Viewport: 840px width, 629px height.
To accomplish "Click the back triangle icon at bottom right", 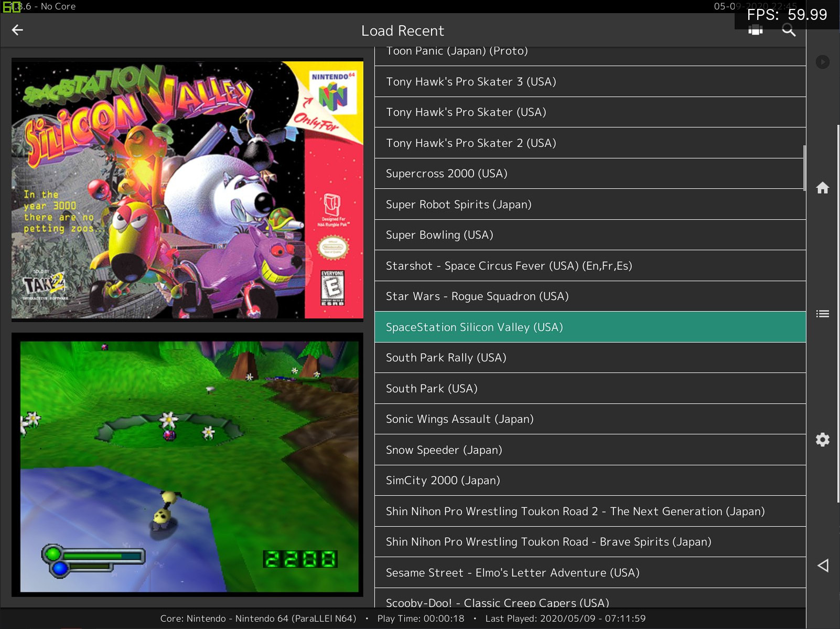I will (x=823, y=565).
